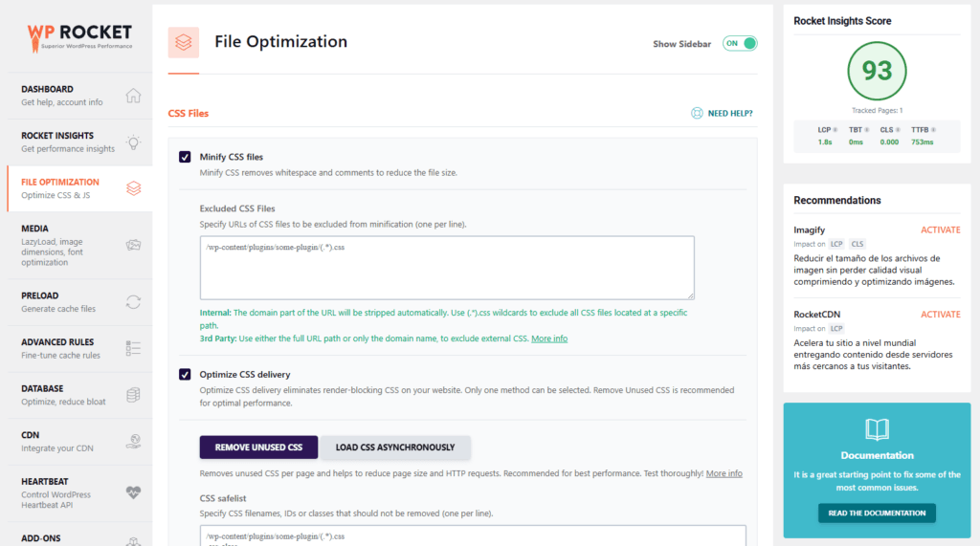Click into the Excluded CSS Files textarea
Viewport: 980px width, 546px height.
(447, 268)
